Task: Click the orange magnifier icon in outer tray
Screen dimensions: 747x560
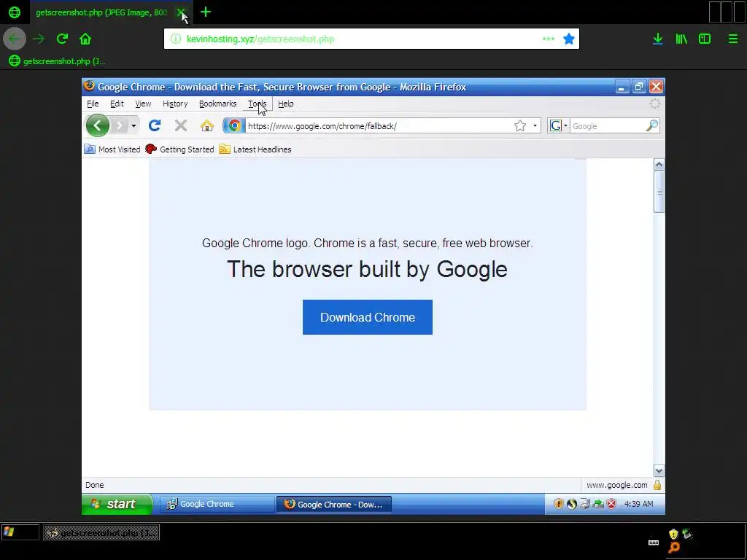Action: pos(674,547)
